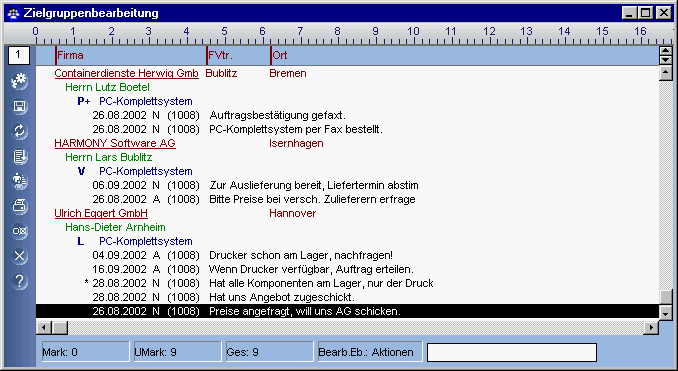Click the printer icon in the sidebar

[x=19, y=206]
